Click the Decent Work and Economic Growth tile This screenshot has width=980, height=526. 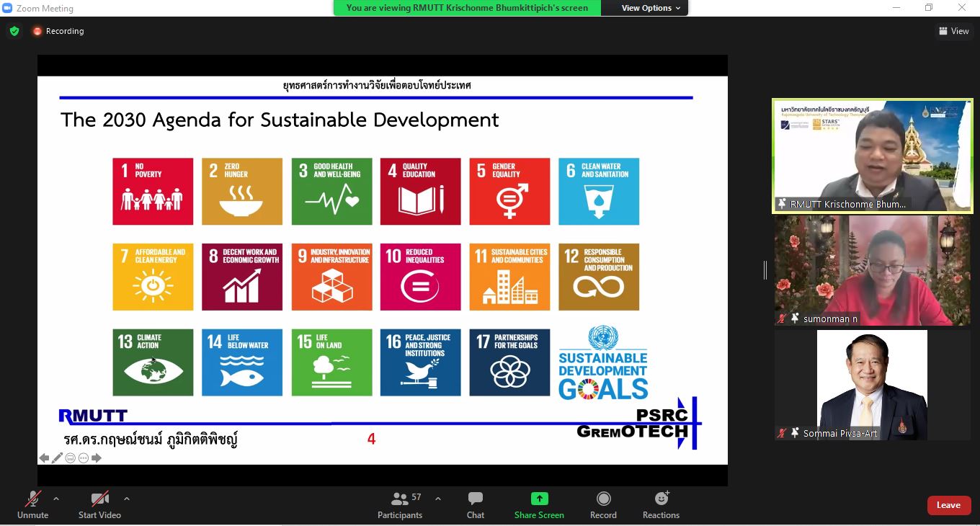point(242,277)
